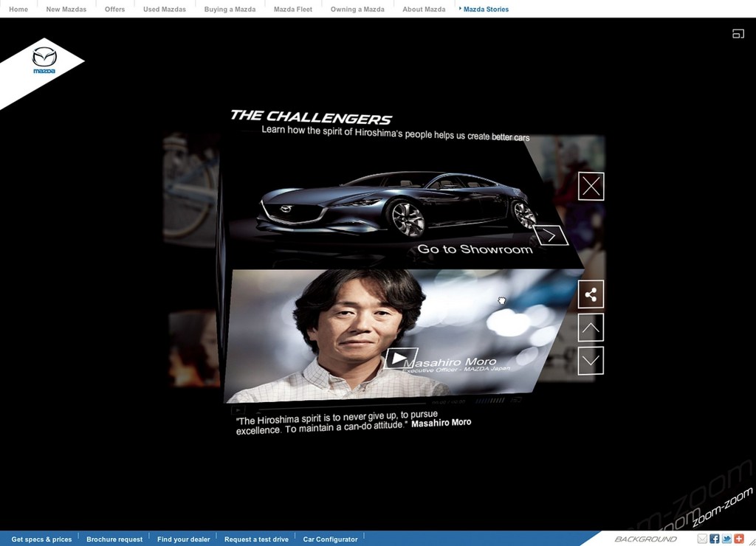Open the New Mazdas menu

coord(66,9)
